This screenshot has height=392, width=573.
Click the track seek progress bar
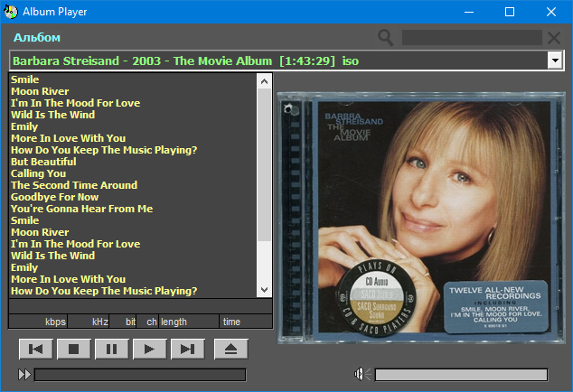point(140,375)
